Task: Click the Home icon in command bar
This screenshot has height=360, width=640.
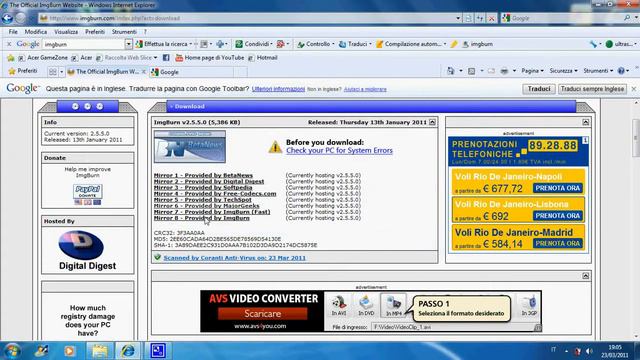Action: pyautogui.click(x=450, y=71)
